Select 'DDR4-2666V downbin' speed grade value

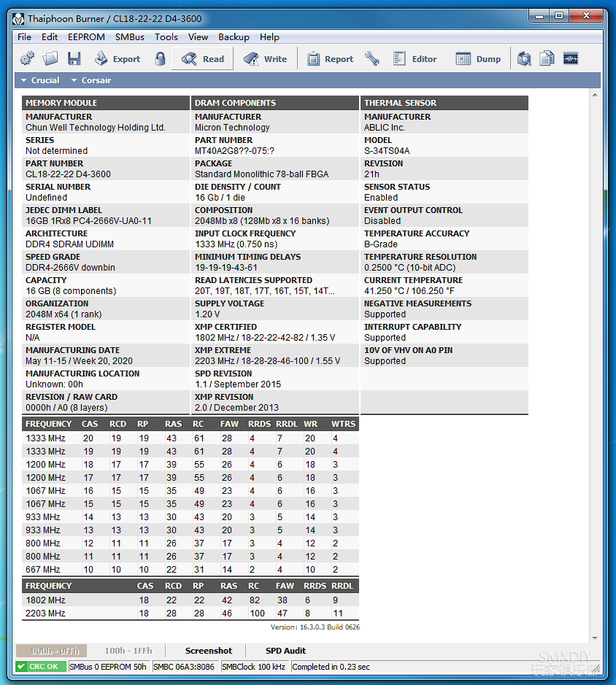pos(70,268)
